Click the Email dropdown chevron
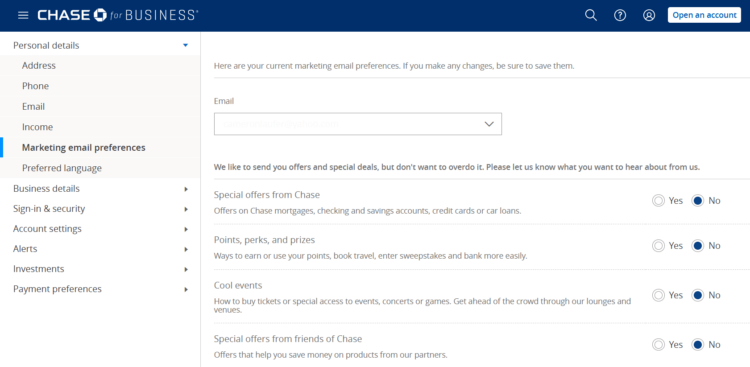Viewport: 750px width, 367px height. click(x=489, y=124)
